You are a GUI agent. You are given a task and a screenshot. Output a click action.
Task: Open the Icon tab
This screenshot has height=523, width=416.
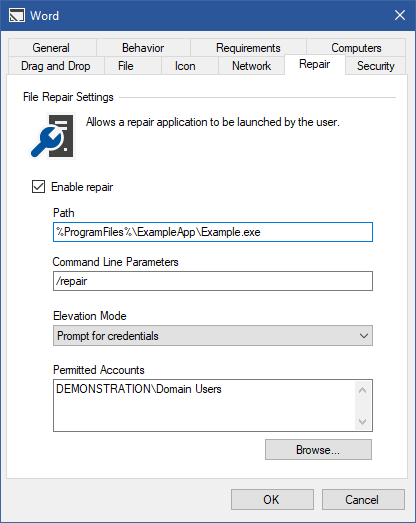coord(185,66)
